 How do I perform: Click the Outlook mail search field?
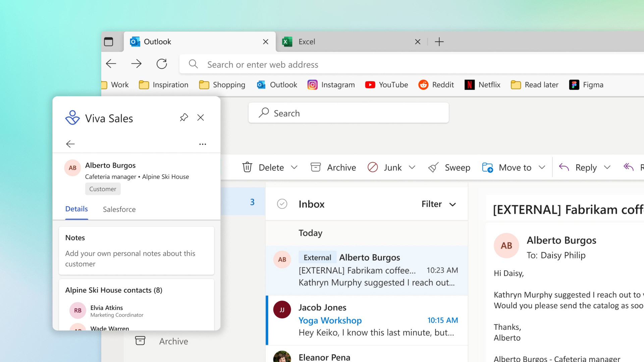(x=348, y=113)
